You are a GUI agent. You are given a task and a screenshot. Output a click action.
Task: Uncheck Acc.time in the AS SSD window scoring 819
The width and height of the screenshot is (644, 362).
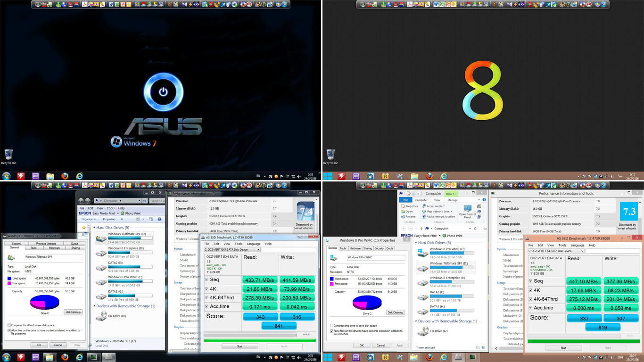(530, 308)
